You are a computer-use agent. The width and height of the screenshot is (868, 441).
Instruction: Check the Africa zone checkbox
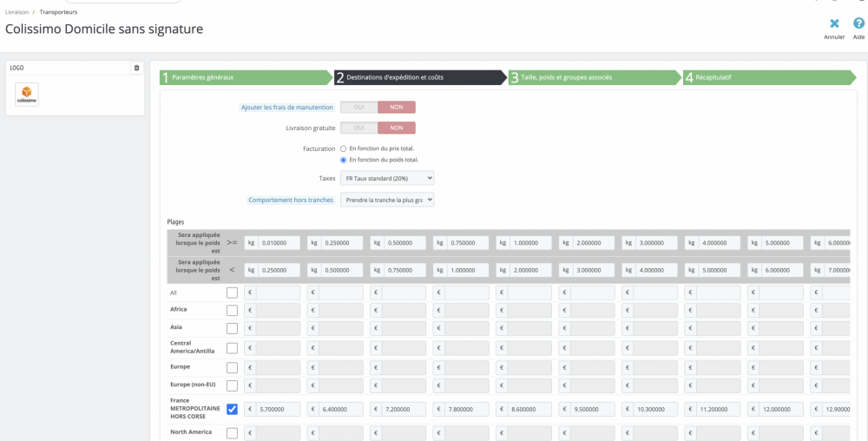click(x=232, y=311)
